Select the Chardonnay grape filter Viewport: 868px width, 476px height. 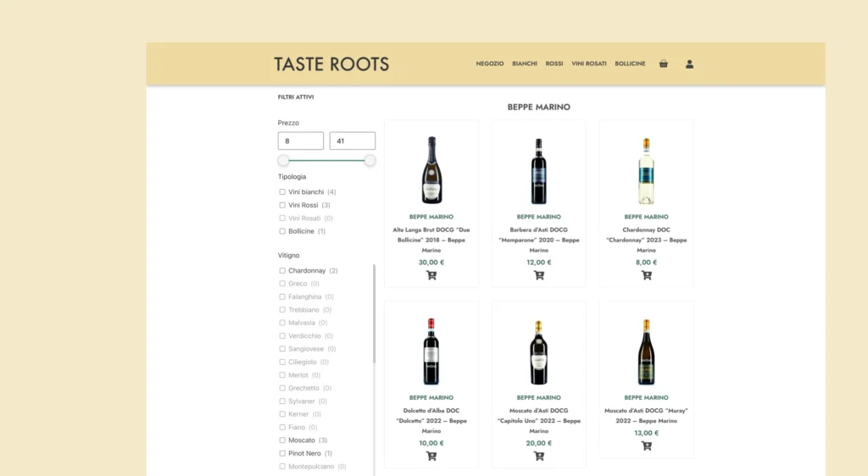[x=282, y=271]
